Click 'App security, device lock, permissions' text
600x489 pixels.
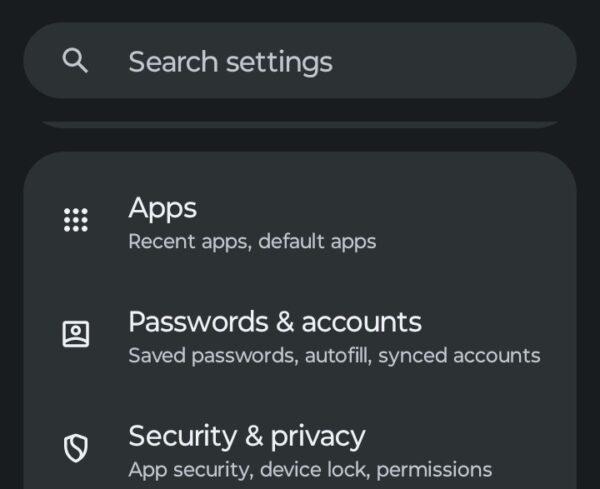point(310,470)
